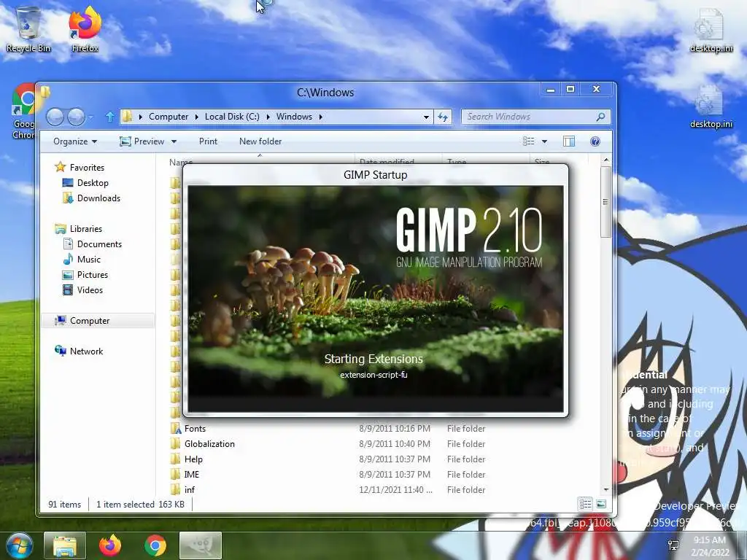Image resolution: width=747 pixels, height=560 pixels.
Task: Switch to details view icon in status bar
Action: point(586,504)
